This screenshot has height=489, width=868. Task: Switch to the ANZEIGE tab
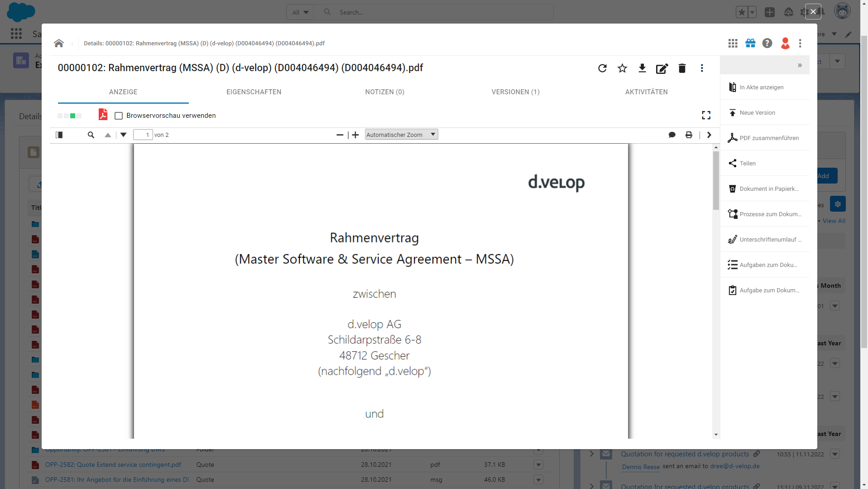tap(123, 92)
